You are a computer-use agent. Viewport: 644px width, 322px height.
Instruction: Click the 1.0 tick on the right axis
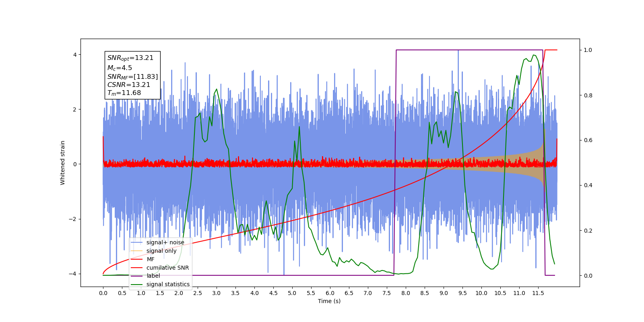588,50
